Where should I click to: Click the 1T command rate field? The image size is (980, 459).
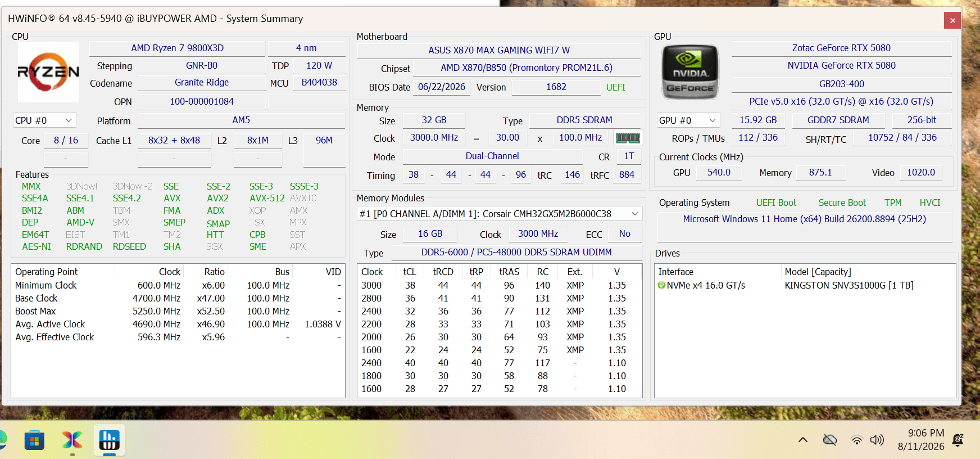click(629, 156)
